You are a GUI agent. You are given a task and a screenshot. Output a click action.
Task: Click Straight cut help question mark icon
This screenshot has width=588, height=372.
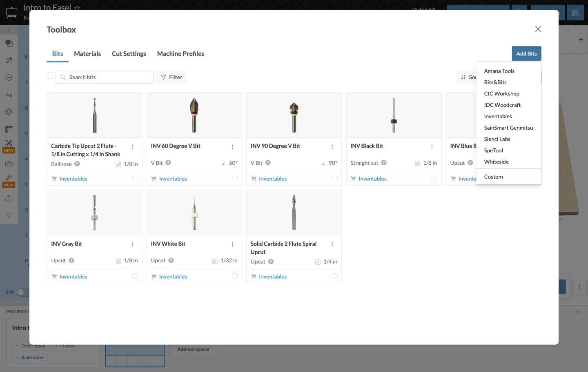pyautogui.click(x=384, y=163)
